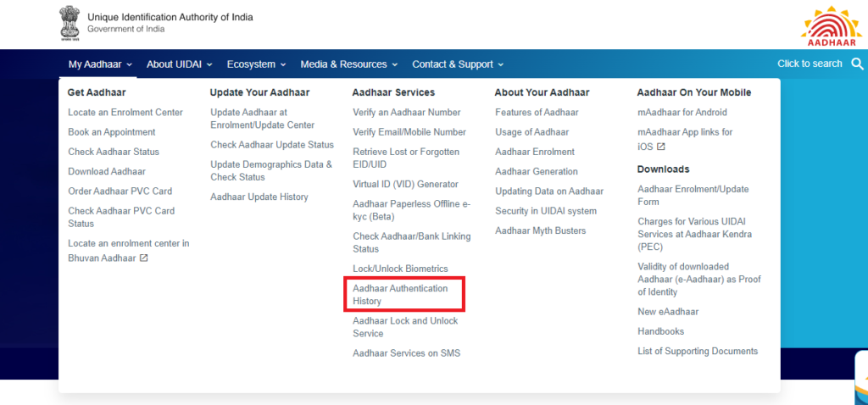Screen dimensions: 868x405
Task: Open Features of Aadhaar
Action: tap(537, 113)
